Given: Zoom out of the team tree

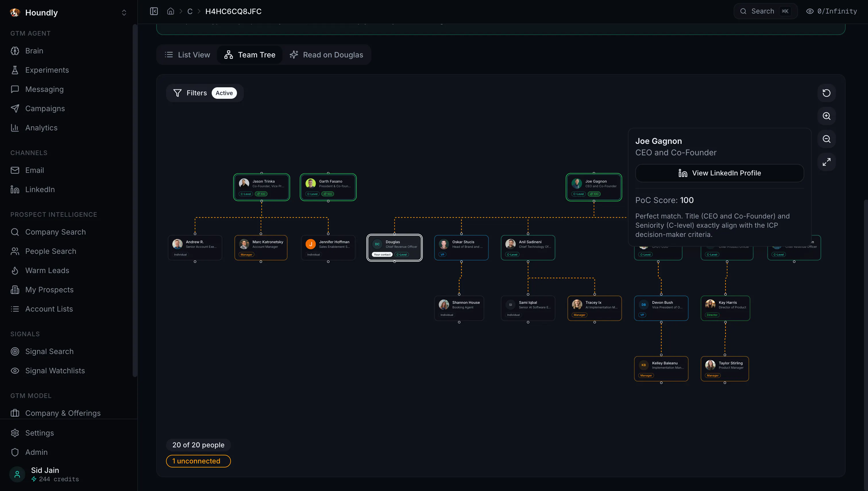Looking at the screenshot, I should tap(826, 139).
